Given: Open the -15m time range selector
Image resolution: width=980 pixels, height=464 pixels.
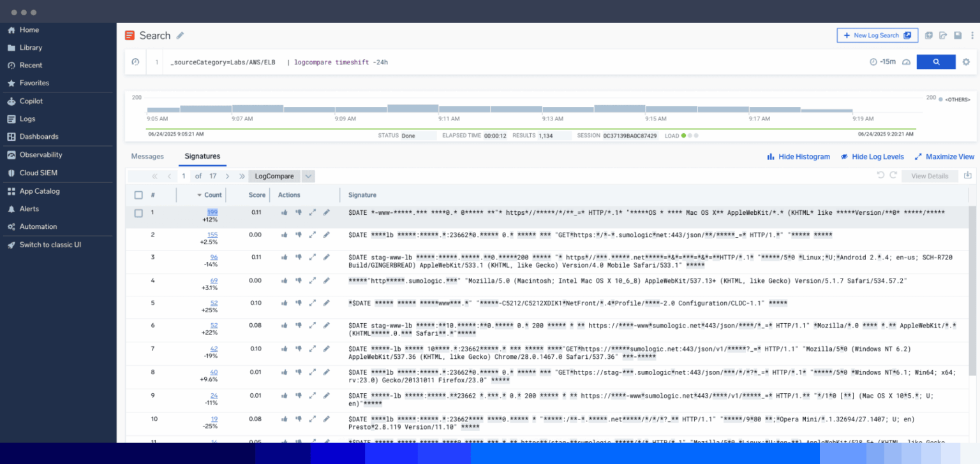Looking at the screenshot, I should click(x=883, y=62).
